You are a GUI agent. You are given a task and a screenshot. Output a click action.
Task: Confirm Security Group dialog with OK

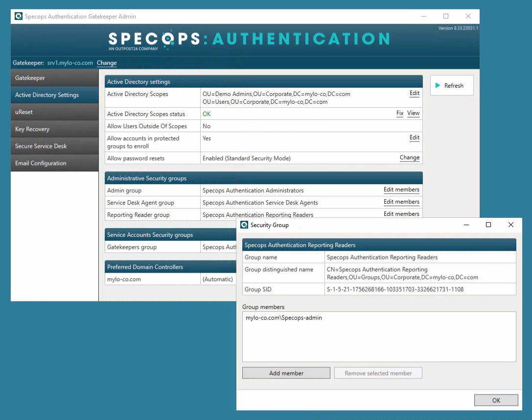pyautogui.click(x=496, y=400)
